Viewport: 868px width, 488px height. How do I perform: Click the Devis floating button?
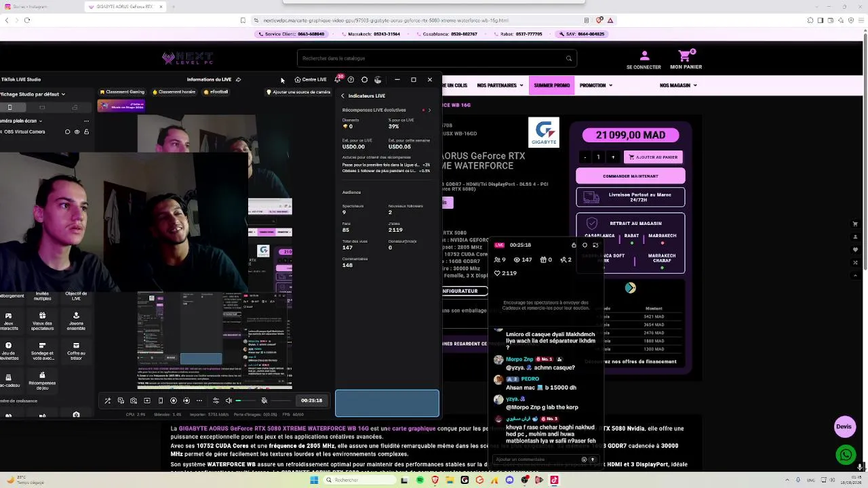(844, 427)
